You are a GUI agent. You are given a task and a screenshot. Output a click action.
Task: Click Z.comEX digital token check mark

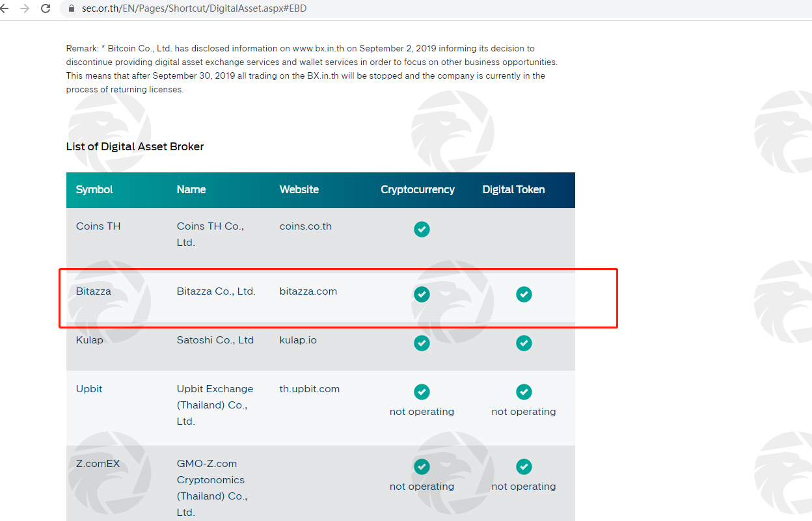point(524,466)
